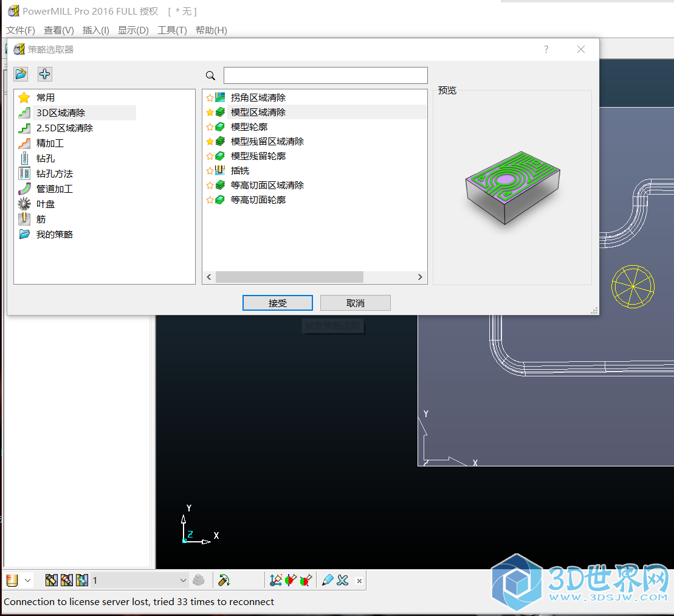This screenshot has height=616, width=674.
Task: Toggle favorite star for 模型残留区域清除
Action: (x=210, y=142)
